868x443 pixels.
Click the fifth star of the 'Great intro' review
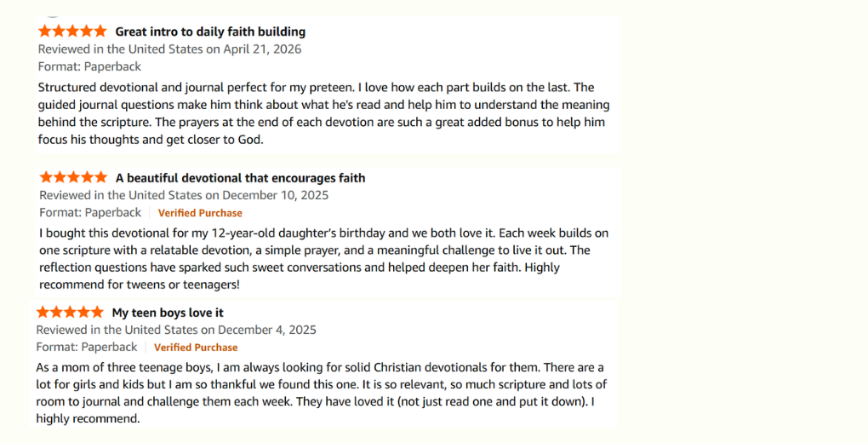coord(100,32)
